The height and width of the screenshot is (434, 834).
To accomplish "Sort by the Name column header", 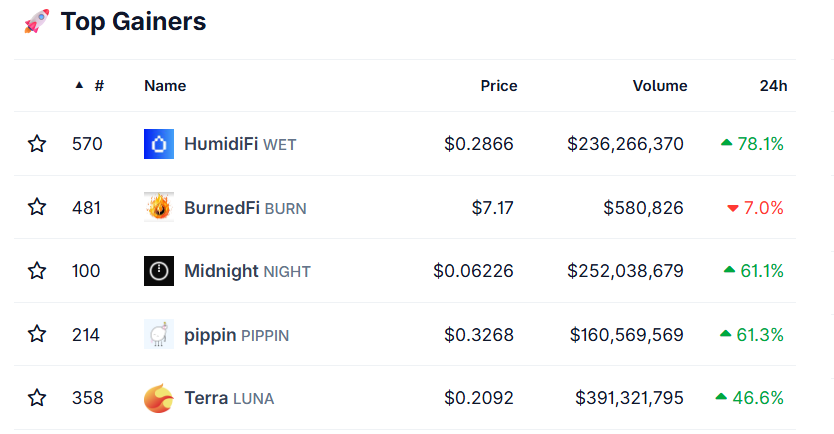I will [165, 86].
